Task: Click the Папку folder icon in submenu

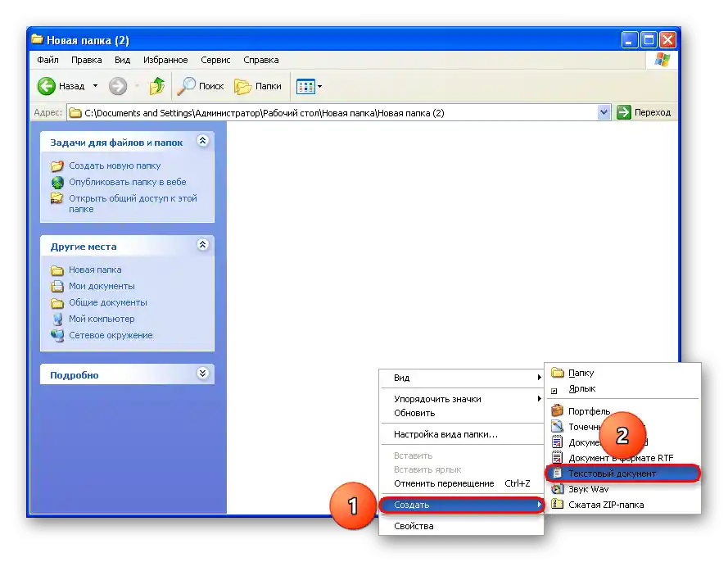Action: pos(557,373)
